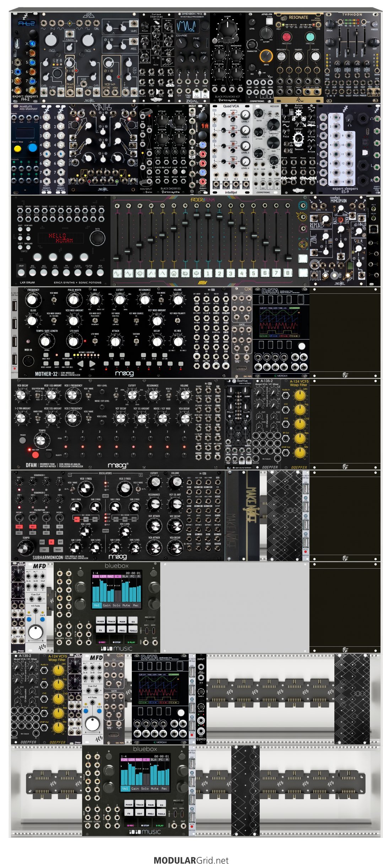Click the Mother-32 CUTOFF knob
Screen dimensions: 383x868
click(120, 300)
